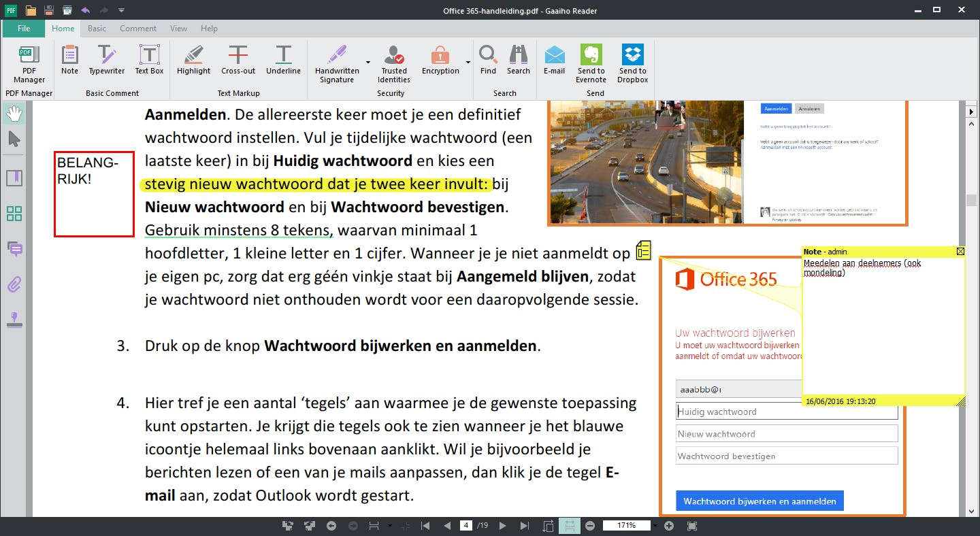
Task: Open the Comments side panel
Action: (x=14, y=249)
